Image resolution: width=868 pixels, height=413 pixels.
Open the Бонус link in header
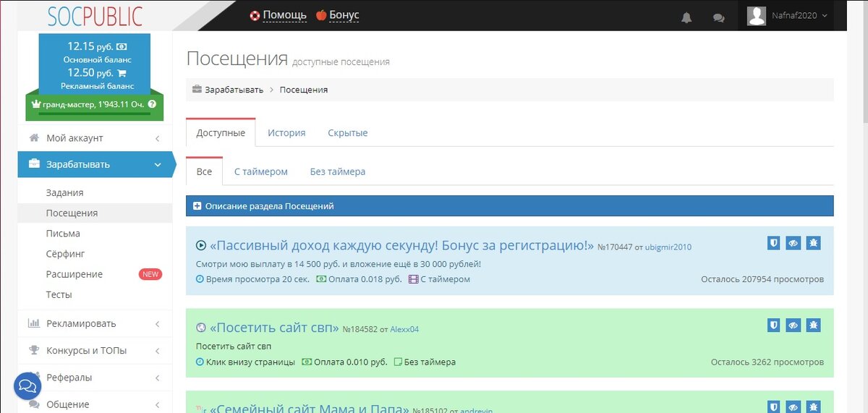pyautogui.click(x=344, y=15)
